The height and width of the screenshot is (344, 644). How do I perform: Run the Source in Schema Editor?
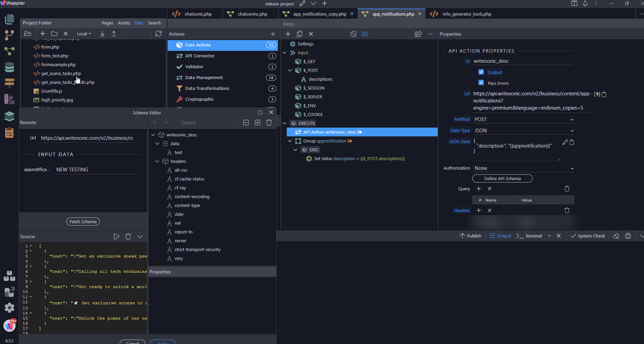click(116, 236)
